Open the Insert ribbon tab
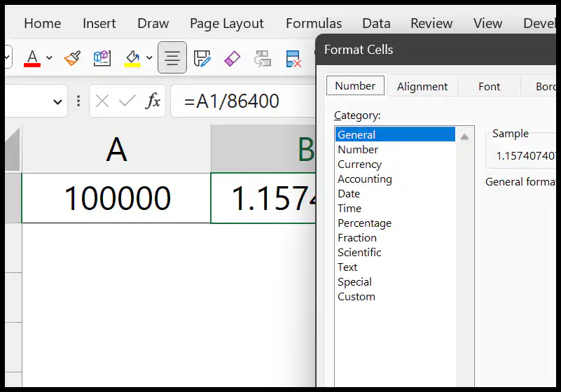 click(x=99, y=24)
